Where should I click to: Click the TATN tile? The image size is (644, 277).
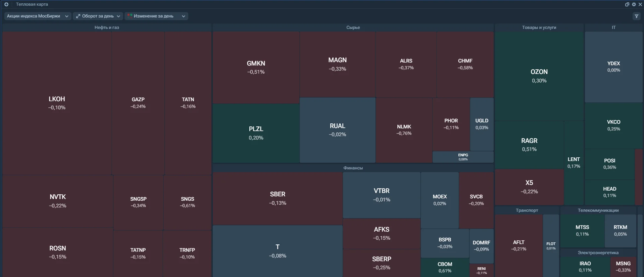point(188,103)
